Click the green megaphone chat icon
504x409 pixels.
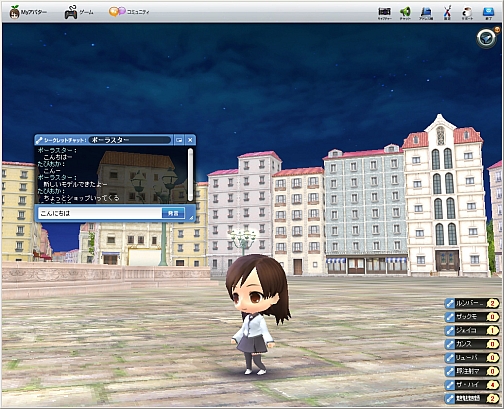[x=405, y=13]
